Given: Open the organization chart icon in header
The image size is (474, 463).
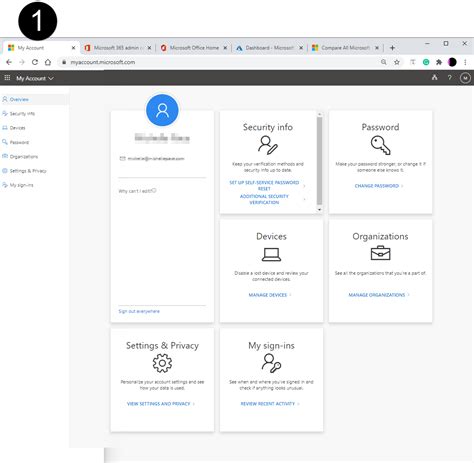Looking at the screenshot, I should click(434, 78).
